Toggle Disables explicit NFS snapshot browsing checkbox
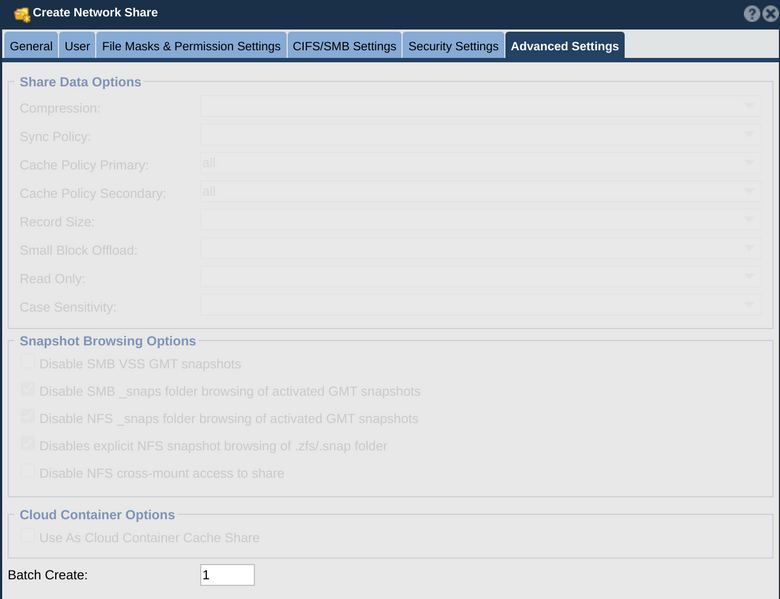Viewport: 780px width, 599px height. [28, 444]
